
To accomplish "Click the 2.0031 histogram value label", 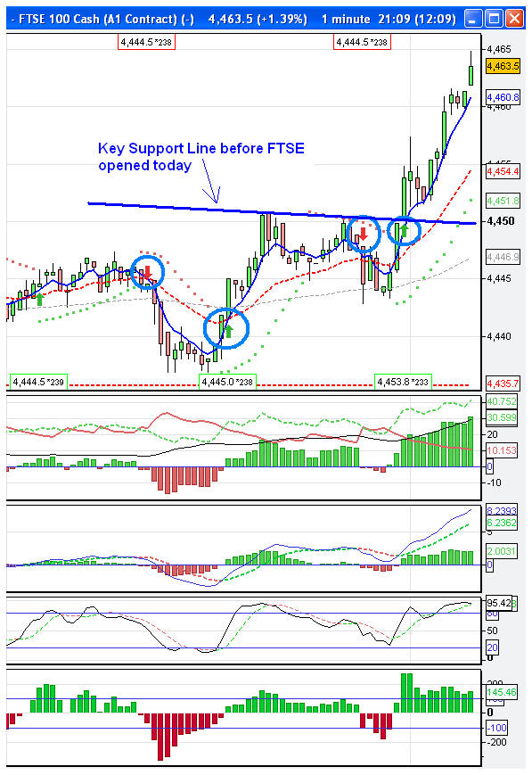I will (502, 551).
